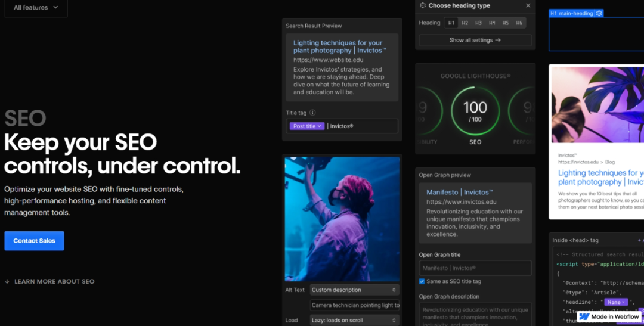The height and width of the screenshot is (326, 644).
Task: Click Show all settings button
Action: point(475,40)
